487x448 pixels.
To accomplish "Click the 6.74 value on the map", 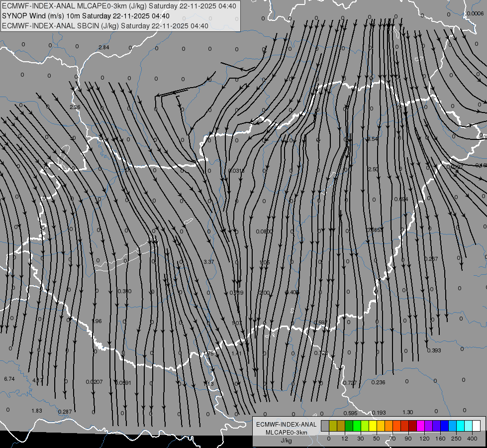I will [9, 379].
